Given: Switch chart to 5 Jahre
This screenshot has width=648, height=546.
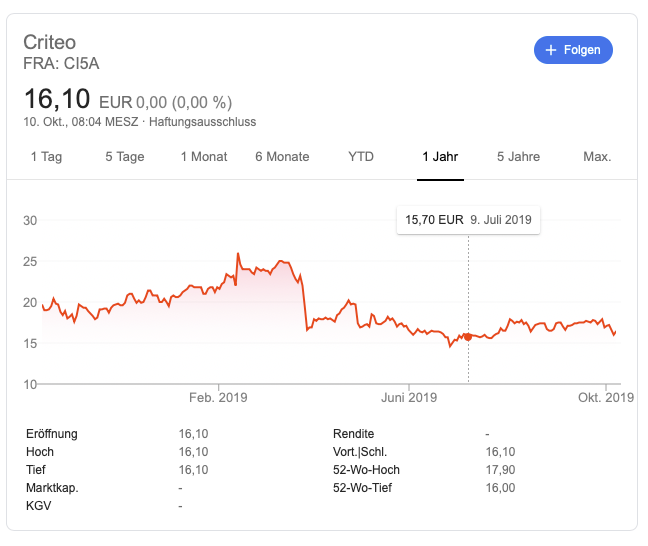Looking at the screenshot, I should click(x=518, y=157).
